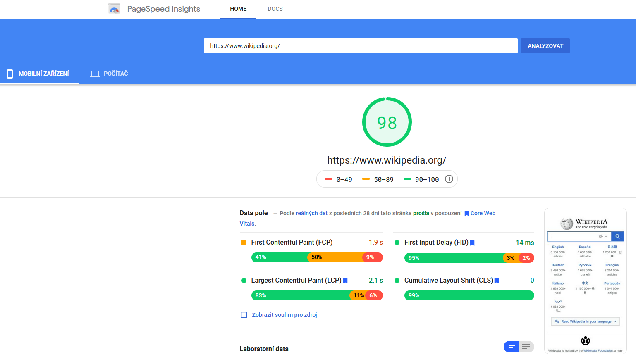Open the Core Web Vitals link
This screenshot has width=636, height=364.
pyautogui.click(x=483, y=213)
